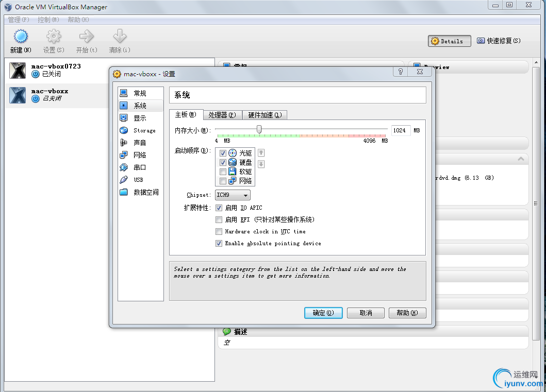The height and width of the screenshot is (392, 546).
Task: Click the memory size slider handle
Action: (259, 129)
